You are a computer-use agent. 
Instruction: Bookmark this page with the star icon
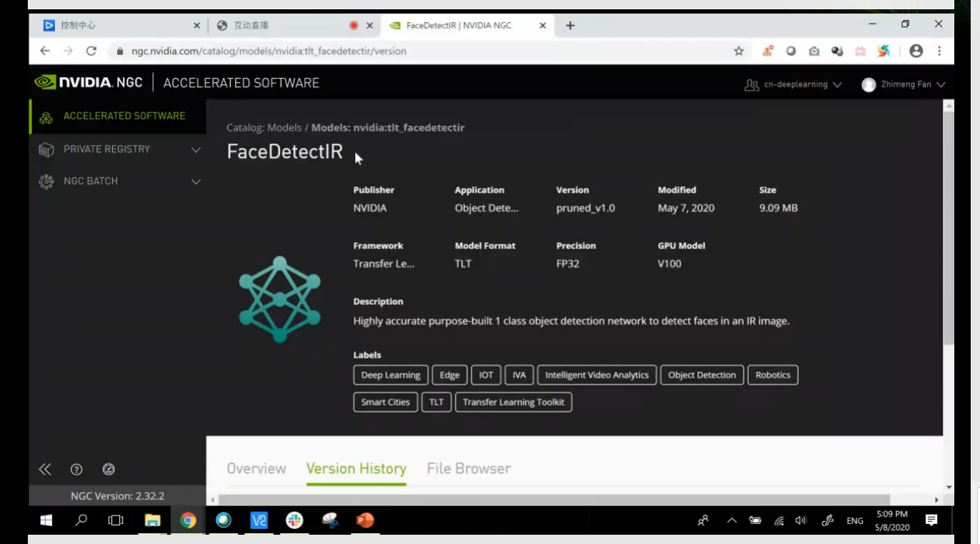coord(739,51)
